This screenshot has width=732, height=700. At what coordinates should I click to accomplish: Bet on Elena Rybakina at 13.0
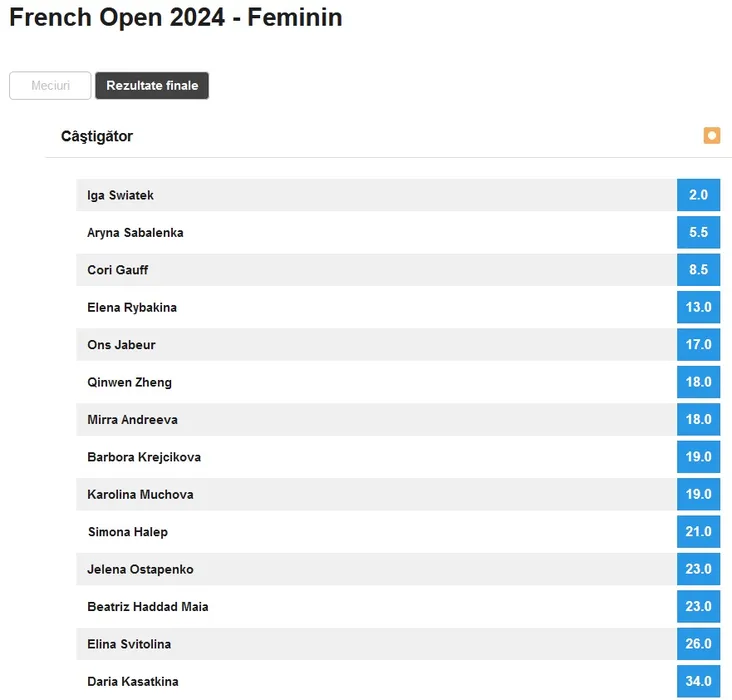tap(698, 307)
